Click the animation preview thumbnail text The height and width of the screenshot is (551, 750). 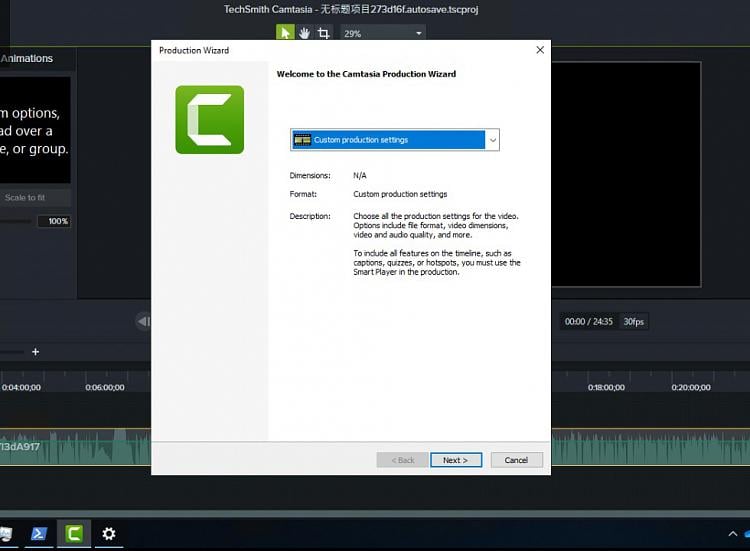(x=34, y=131)
